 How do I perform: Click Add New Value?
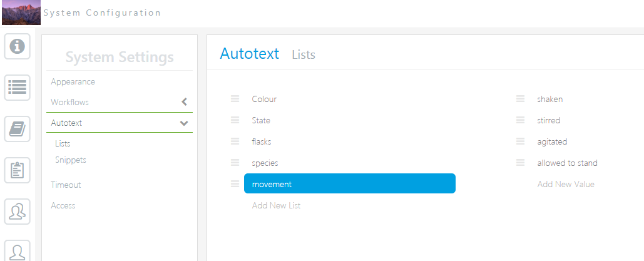point(566,184)
